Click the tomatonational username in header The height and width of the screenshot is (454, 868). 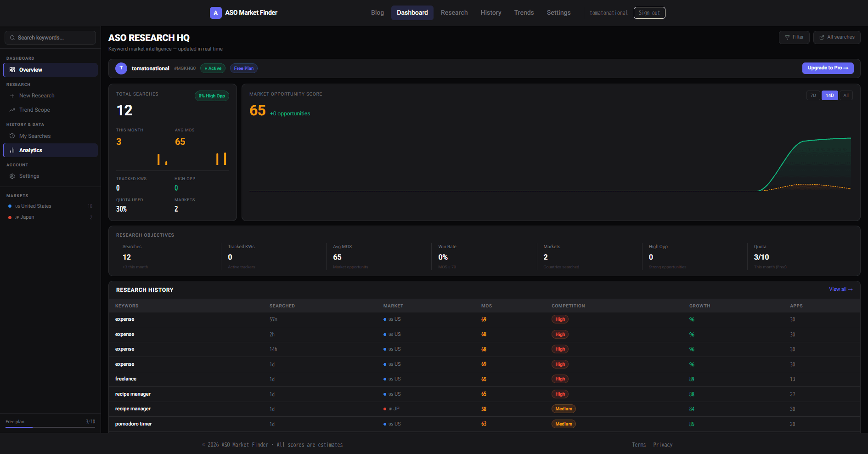pyautogui.click(x=609, y=13)
